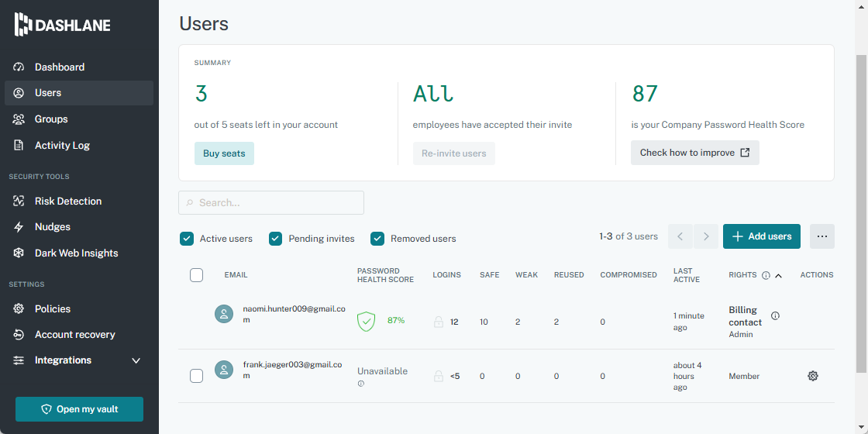Viewport: 868px width, 434px height.
Task: Click the users Search input field
Action: coord(271,203)
